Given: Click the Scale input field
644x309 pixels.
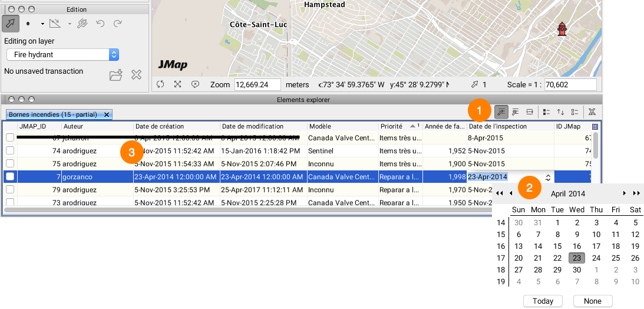Looking at the screenshot, I should [570, 85].
